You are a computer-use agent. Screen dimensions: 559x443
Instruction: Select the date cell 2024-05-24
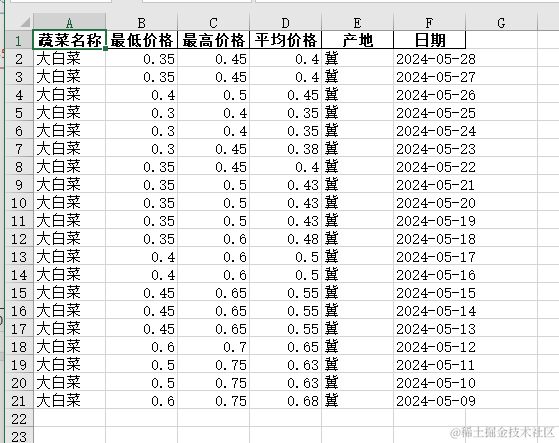(430, 130)
